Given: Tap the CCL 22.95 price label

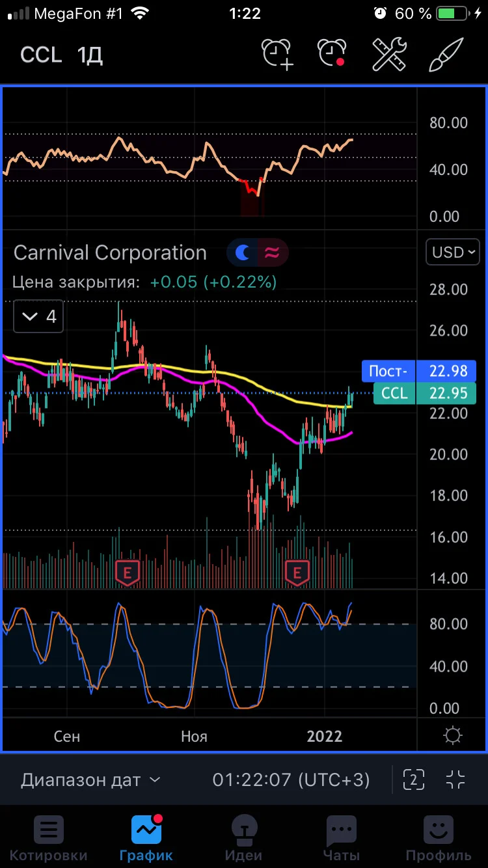Looking at the screenshot, I should pyautogui.click(x=425, y=393).
